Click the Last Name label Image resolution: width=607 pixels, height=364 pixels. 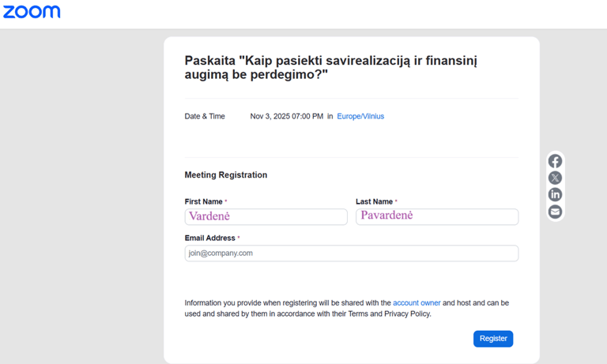click(374, 201)
